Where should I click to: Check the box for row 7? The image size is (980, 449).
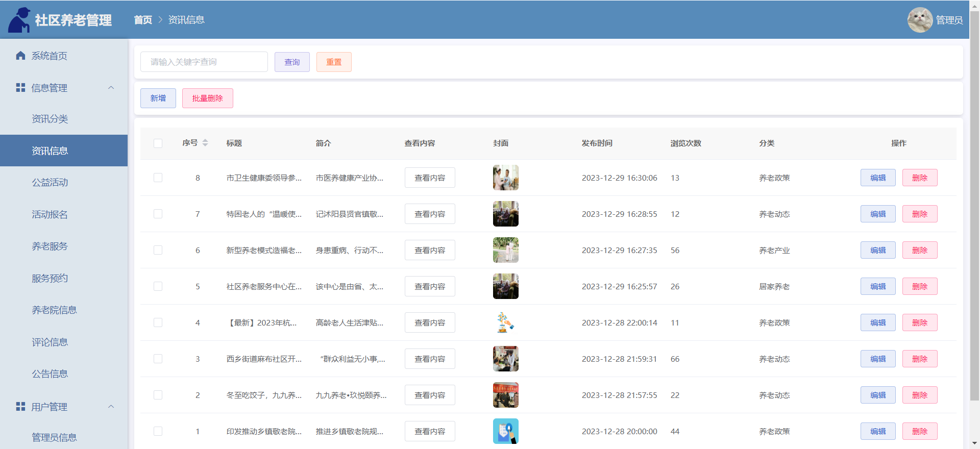tap(158, 214)
